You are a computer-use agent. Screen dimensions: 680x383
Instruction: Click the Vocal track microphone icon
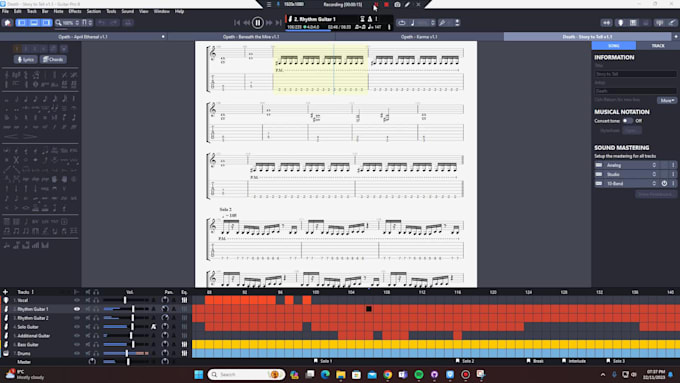(x=6, y=300)
